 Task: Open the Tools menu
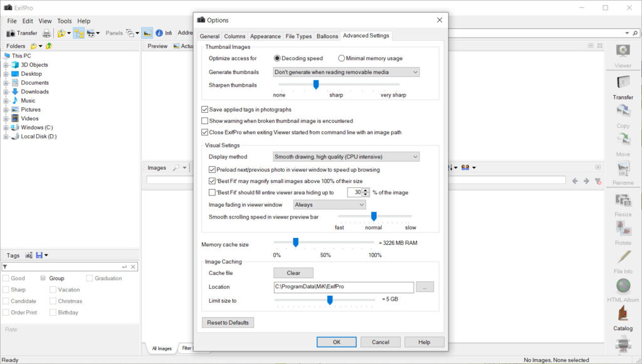click(x=65, y=21)
